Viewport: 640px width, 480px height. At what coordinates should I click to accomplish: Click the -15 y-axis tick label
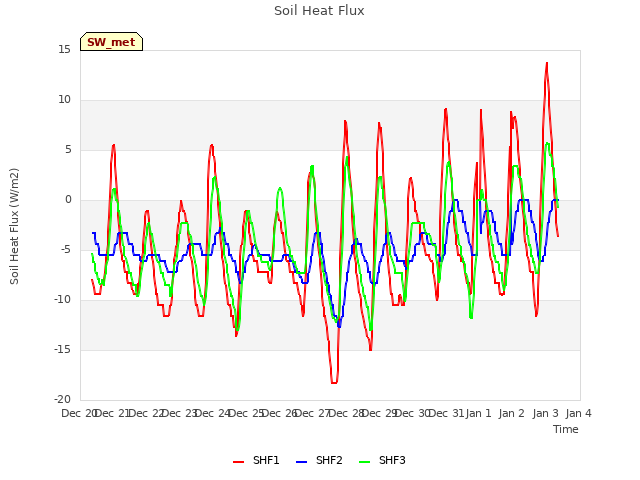click(x=62, y=350)
